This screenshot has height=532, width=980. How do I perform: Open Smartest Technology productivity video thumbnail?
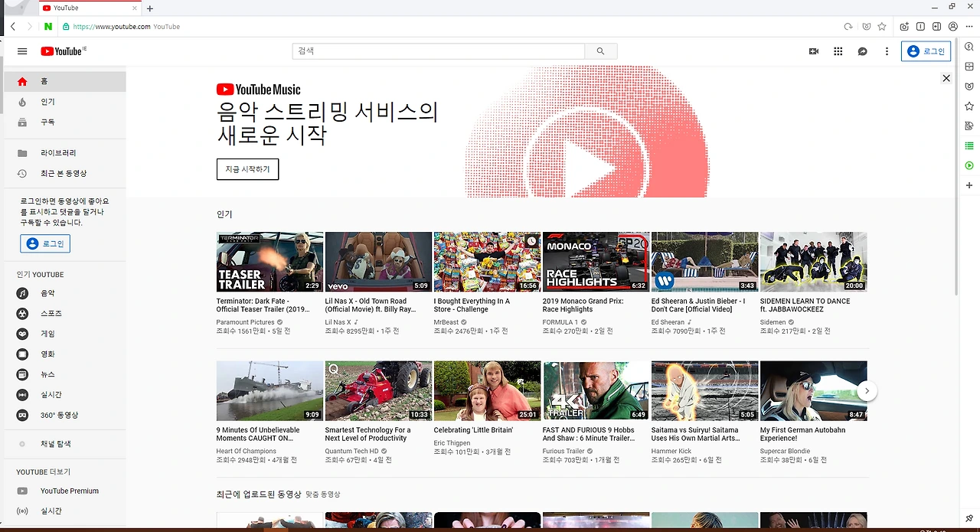378,390
